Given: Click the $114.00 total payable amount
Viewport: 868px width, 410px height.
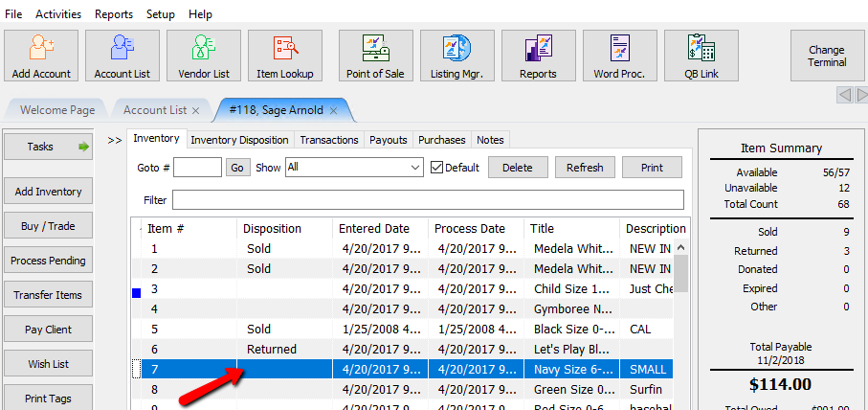Looking at the screenshot, I should pos(781,383).
